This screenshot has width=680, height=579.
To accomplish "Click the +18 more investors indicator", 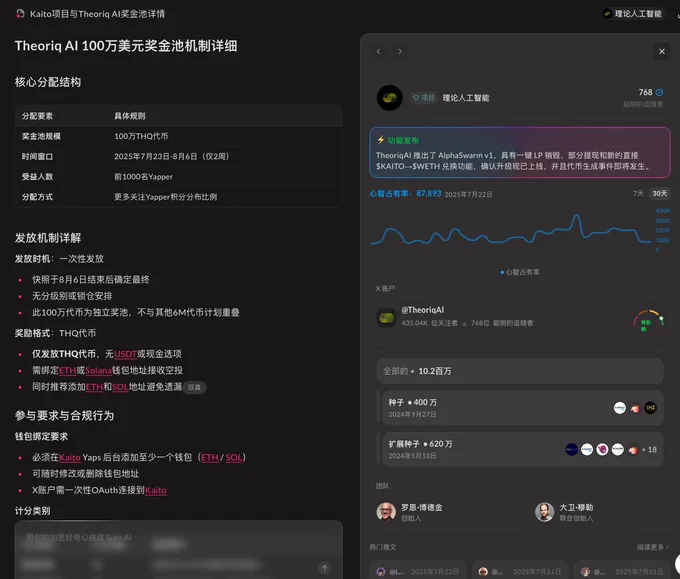I will tap(649, 450).
